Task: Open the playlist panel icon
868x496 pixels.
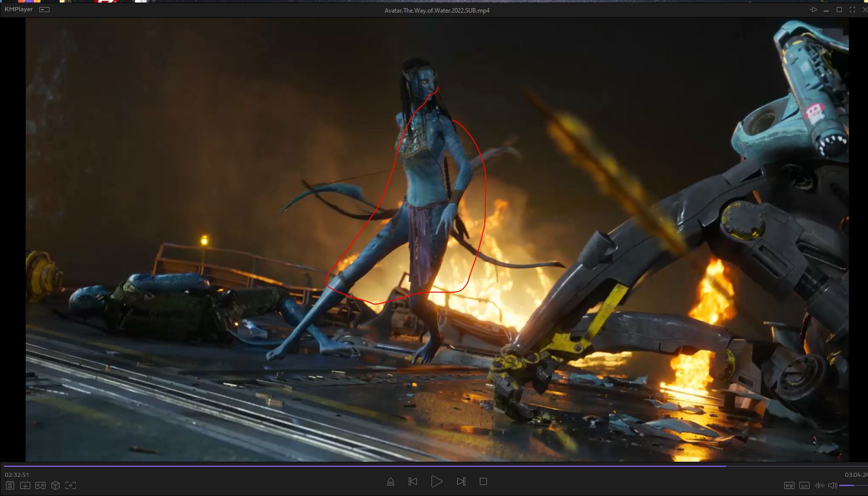Action: 10,485
